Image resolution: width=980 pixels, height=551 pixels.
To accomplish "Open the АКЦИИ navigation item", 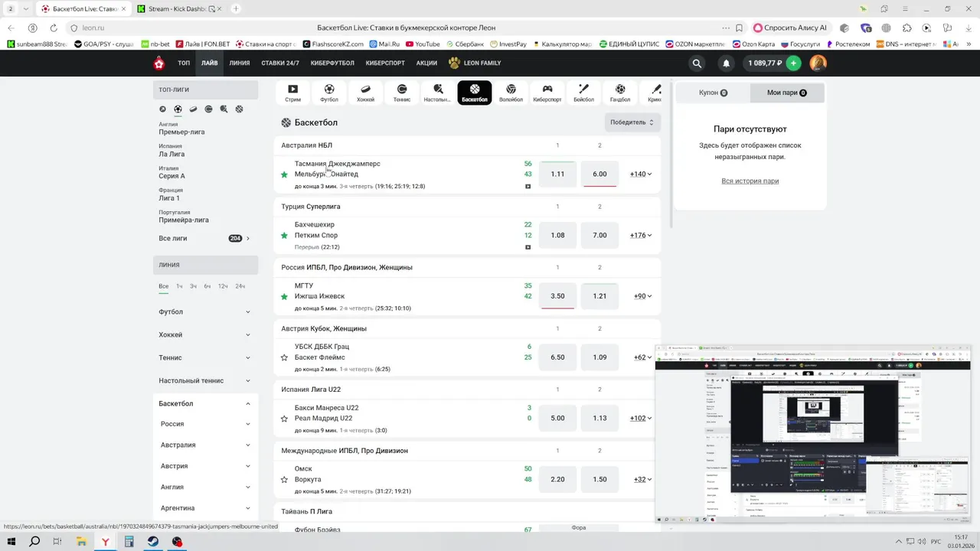I will click(426, 64).
